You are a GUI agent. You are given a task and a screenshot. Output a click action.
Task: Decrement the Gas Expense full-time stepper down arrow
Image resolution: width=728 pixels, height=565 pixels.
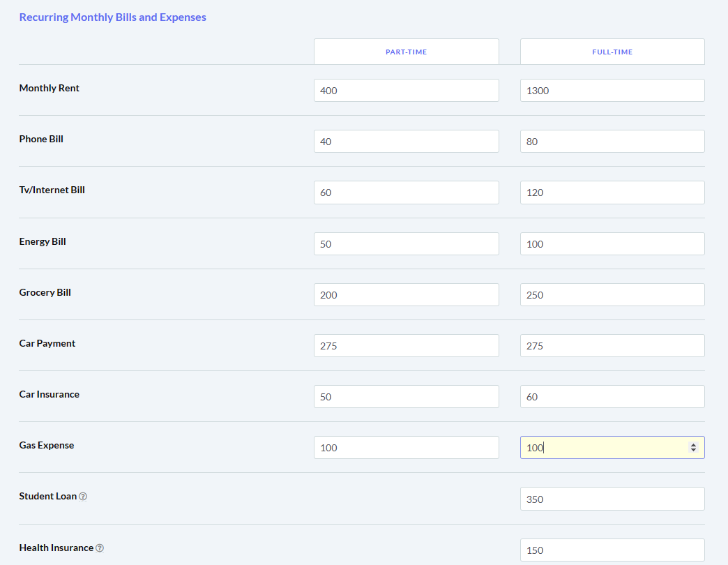[x=693, y=451]
